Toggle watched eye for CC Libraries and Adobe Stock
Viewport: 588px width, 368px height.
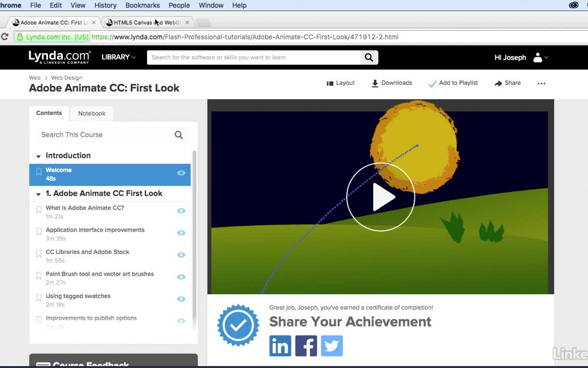pos(181,255)
